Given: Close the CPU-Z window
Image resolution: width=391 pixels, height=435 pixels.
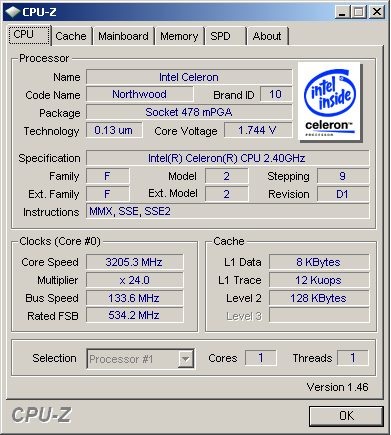Looking at the screenshot, I should click(x=377, y=12).
